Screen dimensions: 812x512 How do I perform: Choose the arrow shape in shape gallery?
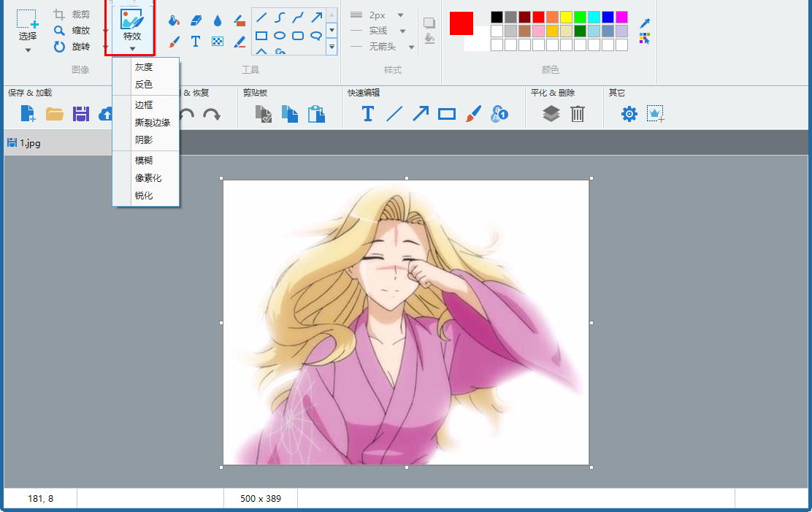(316, 18)
